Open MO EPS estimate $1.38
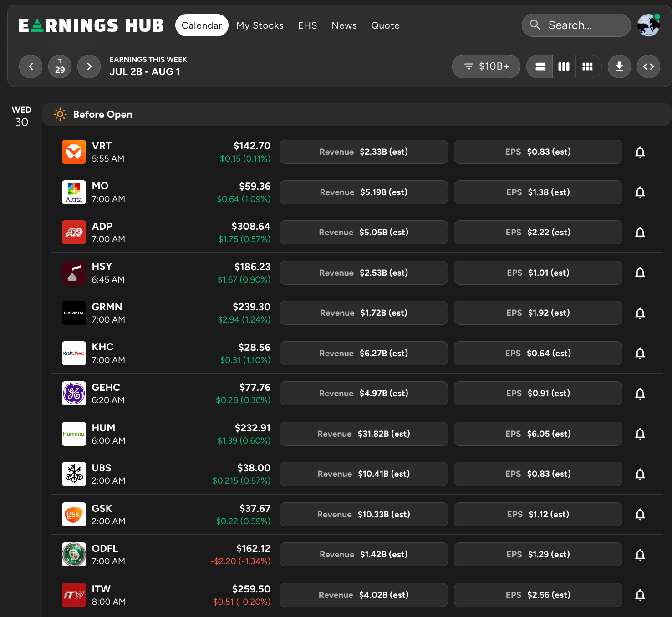The image size is (672, 617). coord(538,192)
